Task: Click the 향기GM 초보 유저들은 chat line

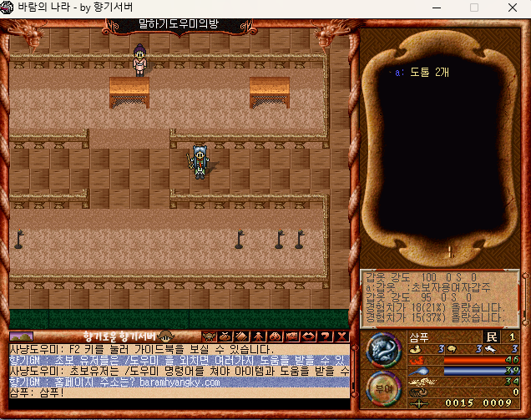Action: click(180, 360)
